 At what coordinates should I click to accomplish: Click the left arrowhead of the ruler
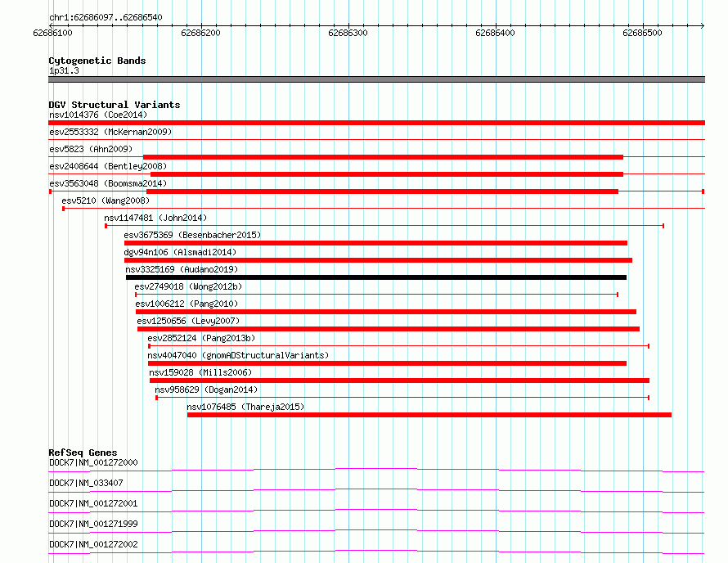tap(51, 25)
